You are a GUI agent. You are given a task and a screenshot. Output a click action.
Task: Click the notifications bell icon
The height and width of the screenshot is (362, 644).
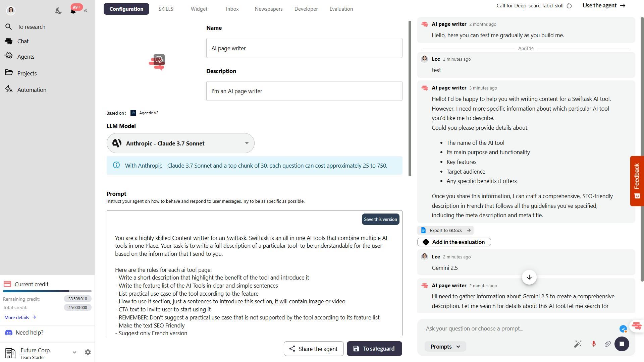point(73,11)
